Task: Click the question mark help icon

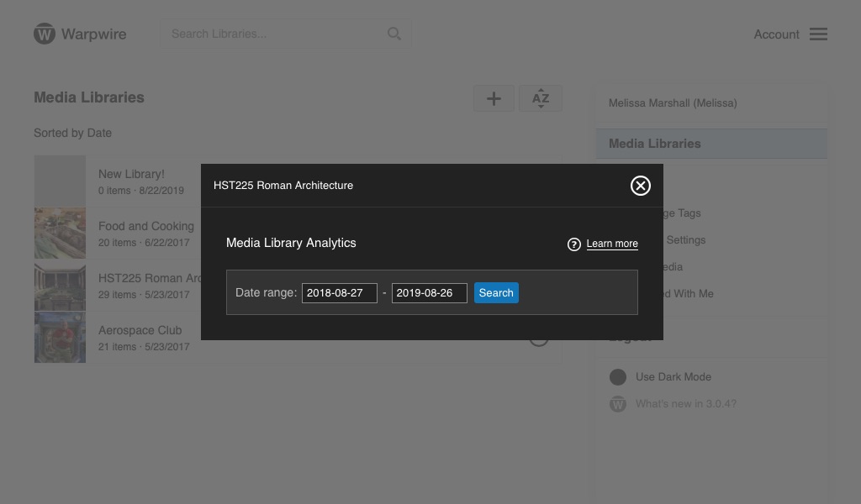Action: pos(573,244)
